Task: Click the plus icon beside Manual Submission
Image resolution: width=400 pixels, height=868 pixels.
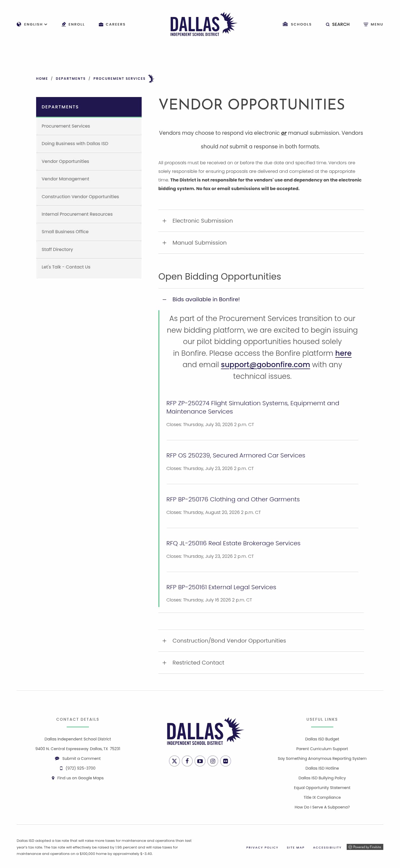Action: (164, 243)
